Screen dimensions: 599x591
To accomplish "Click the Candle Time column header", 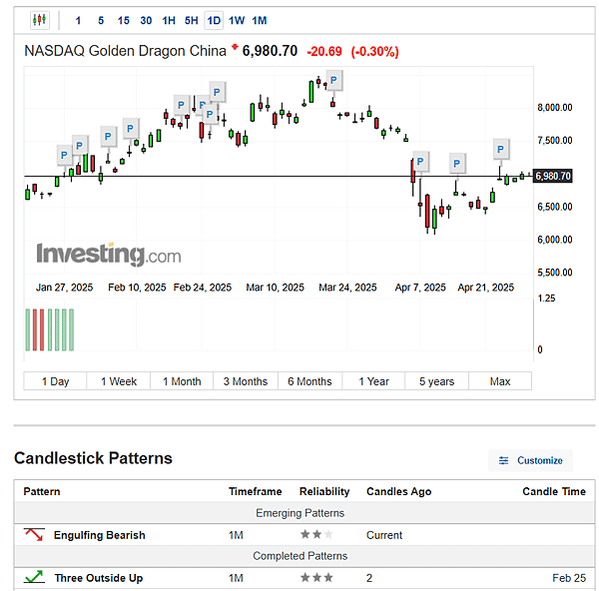I will point(554,491).
